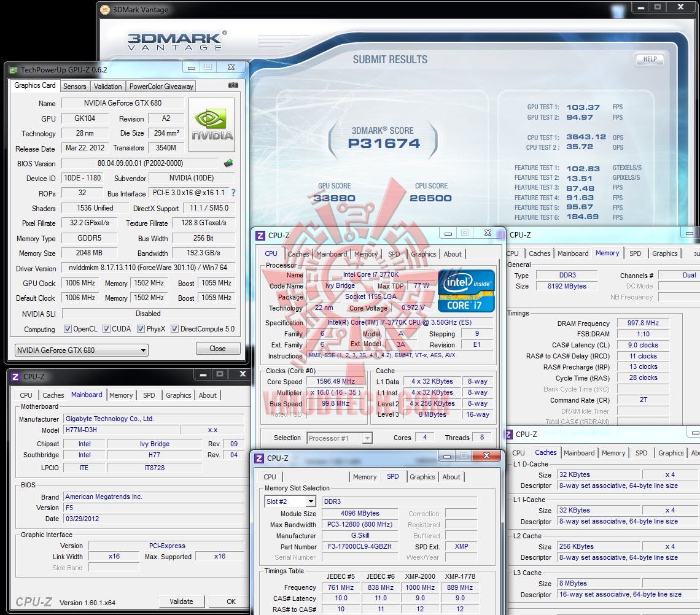Click the CPU score 26500
This screenshot has width=700, height=615.
(431, 198)
